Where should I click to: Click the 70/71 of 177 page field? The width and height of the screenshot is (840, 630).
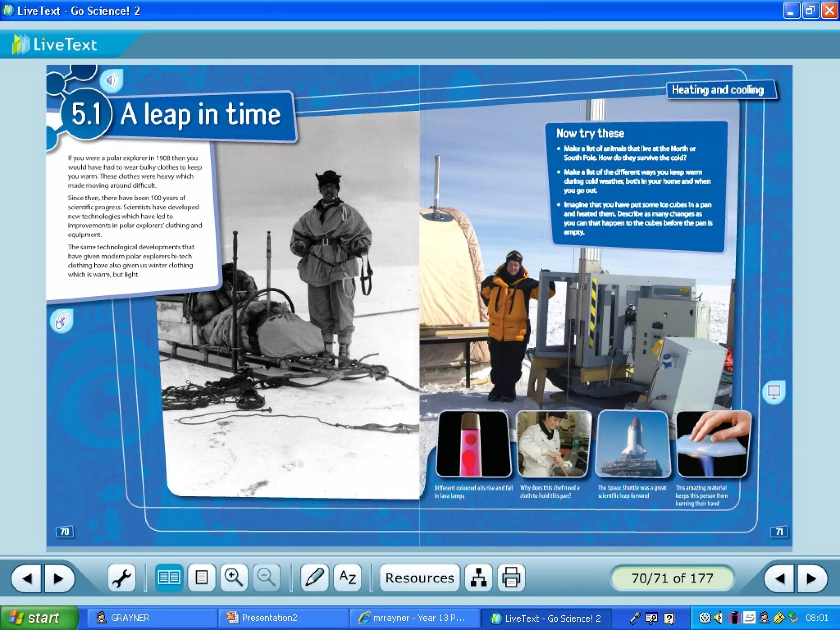pyautogui.click(x=672, y=578)
